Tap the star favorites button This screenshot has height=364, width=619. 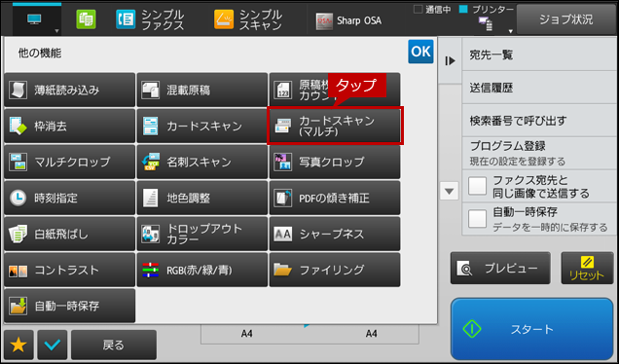pyautogui.click(x=18, y=346)
